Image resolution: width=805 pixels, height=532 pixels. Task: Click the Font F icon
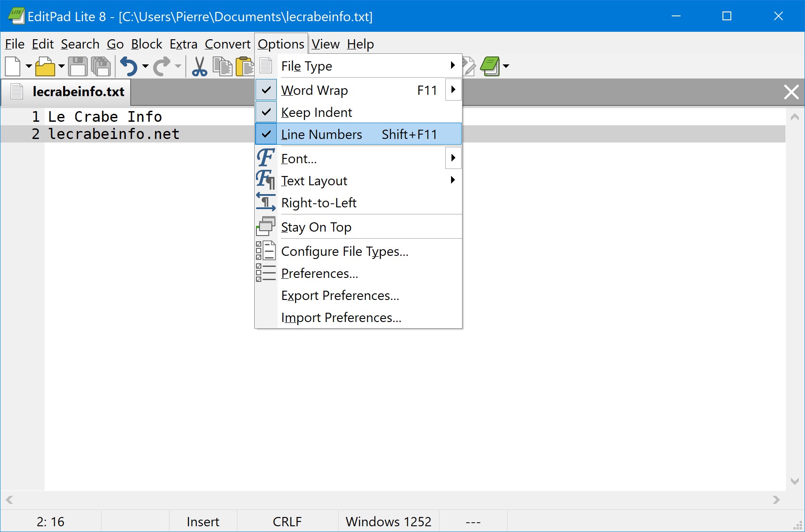click(266, 157)
